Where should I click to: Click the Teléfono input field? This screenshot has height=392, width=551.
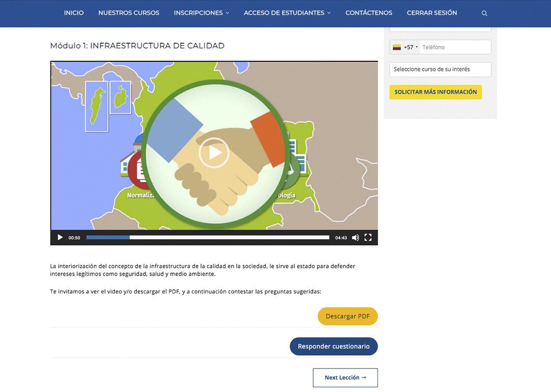tap(454, 46)
